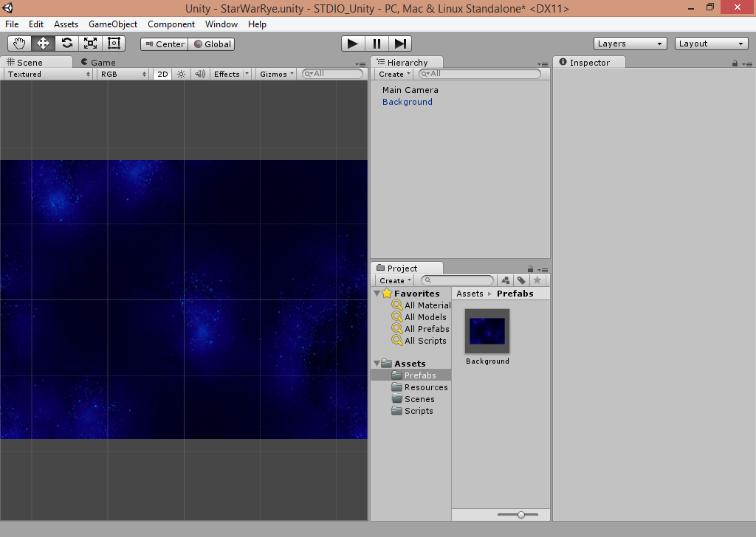Select Main Camera in Hierarchy
756x537 pixels.
point(410,90)
